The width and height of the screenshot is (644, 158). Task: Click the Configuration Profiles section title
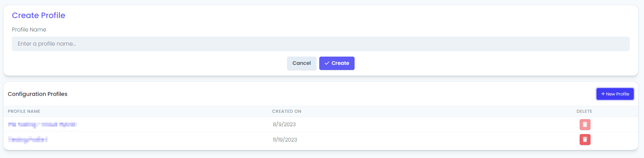tap(38, 94)
